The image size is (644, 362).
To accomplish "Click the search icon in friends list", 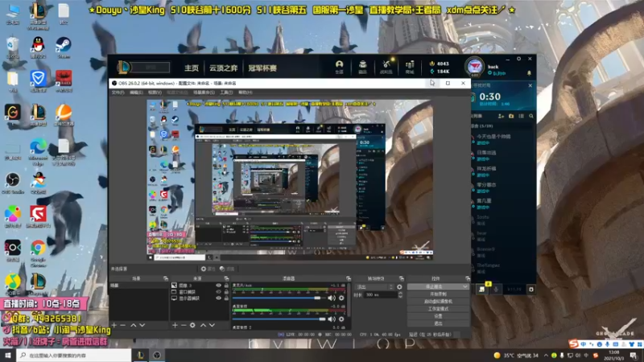I will pos(531,116).
